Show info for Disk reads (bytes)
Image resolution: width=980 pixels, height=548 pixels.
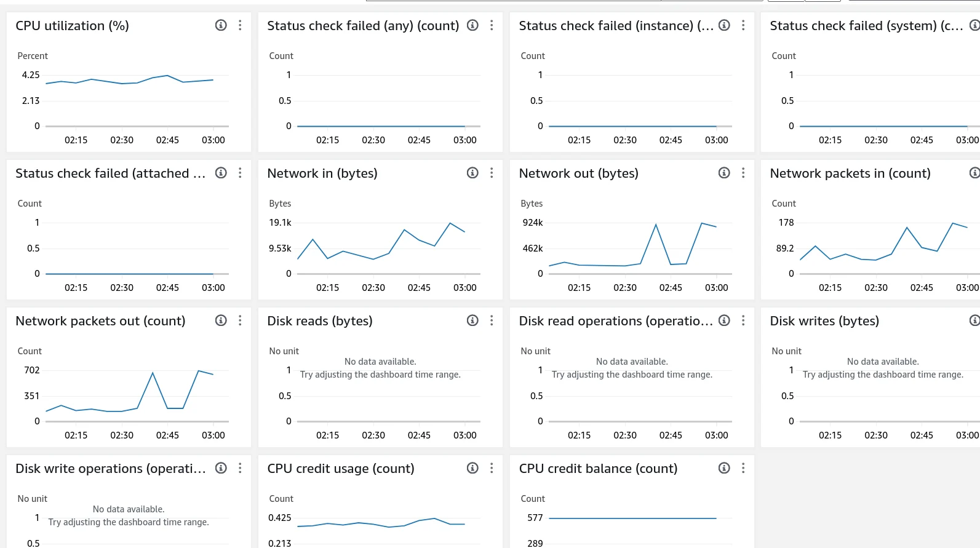(x=472, y=320)
